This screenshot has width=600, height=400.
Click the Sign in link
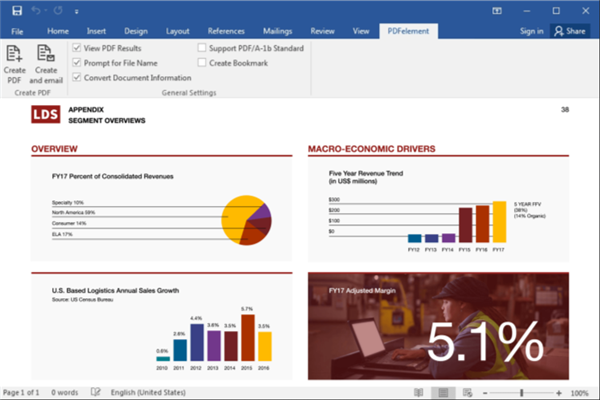coord(532,31)
